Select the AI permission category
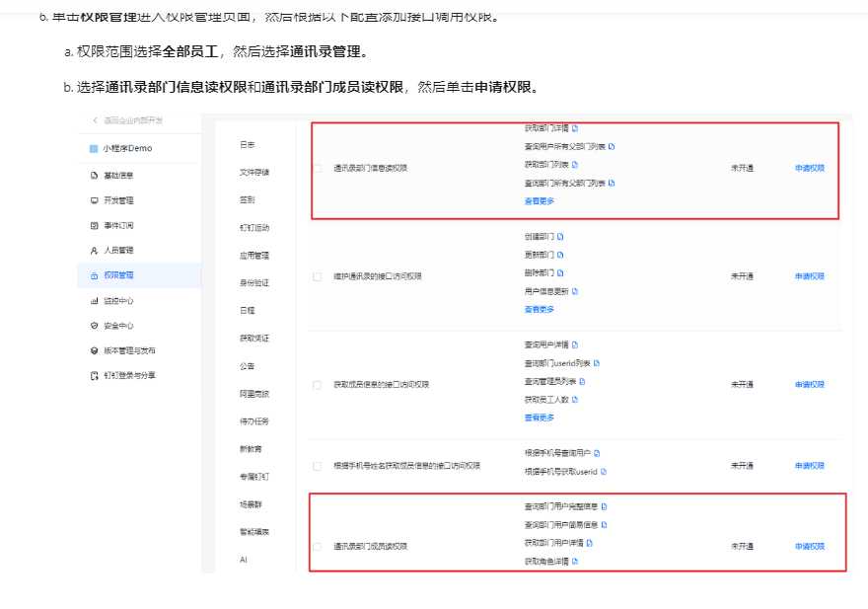 pos(243,560)
